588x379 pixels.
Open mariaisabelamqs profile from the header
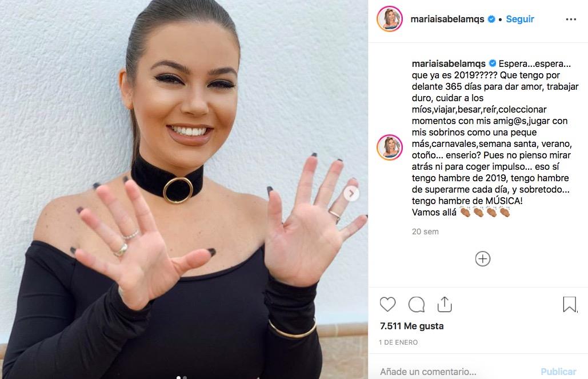click(447, 19)
